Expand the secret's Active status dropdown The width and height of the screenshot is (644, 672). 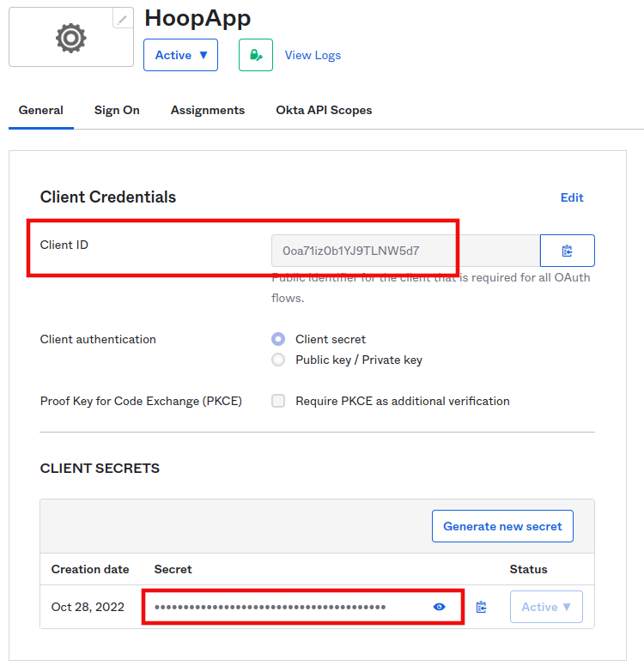pos(546,607)
